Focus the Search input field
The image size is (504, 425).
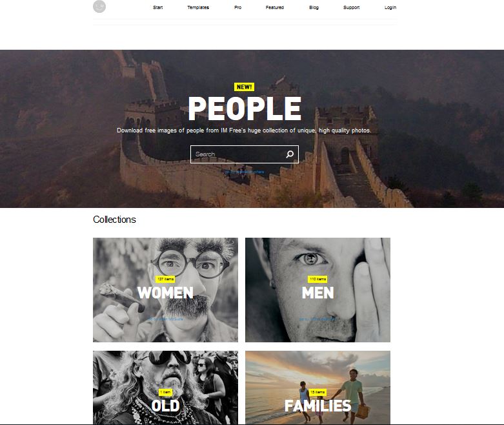click(245, 154)
